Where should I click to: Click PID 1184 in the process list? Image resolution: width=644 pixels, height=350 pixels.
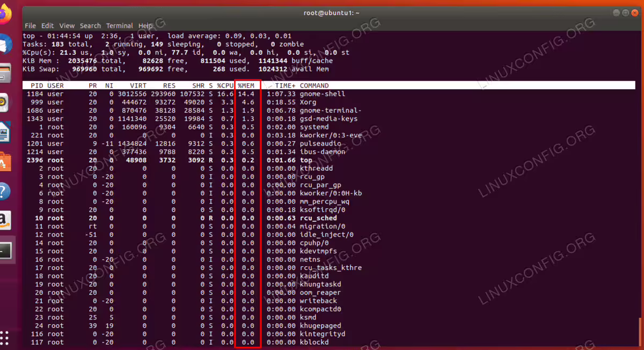coord(35,94)
